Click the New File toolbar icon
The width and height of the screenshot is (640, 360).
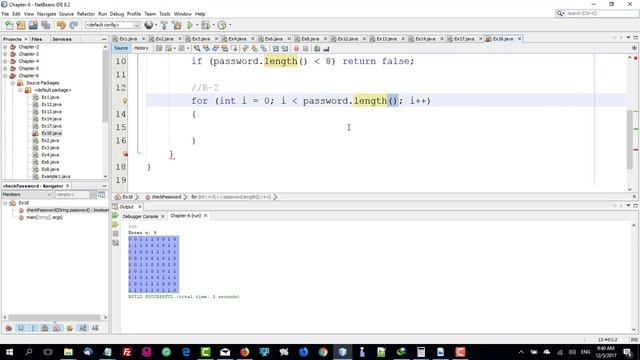9,25
